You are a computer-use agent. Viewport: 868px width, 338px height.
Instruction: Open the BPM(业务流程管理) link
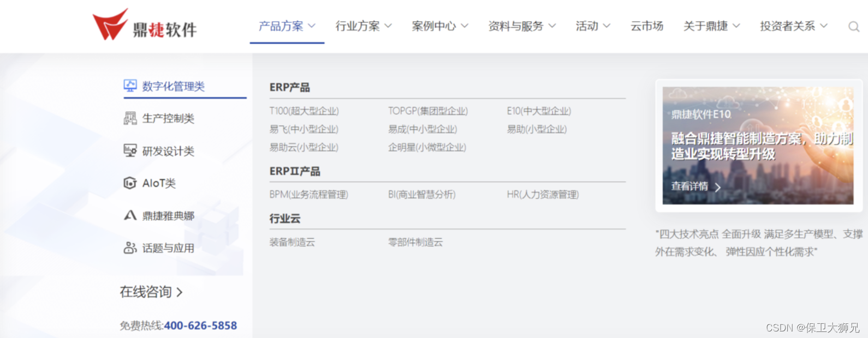click(x=308, y=194)
